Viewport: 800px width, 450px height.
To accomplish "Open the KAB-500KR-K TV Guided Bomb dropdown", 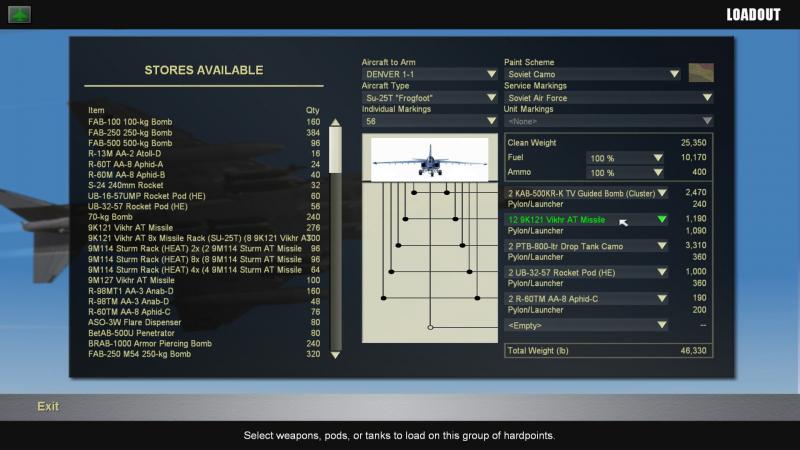I will coord(587,193).
